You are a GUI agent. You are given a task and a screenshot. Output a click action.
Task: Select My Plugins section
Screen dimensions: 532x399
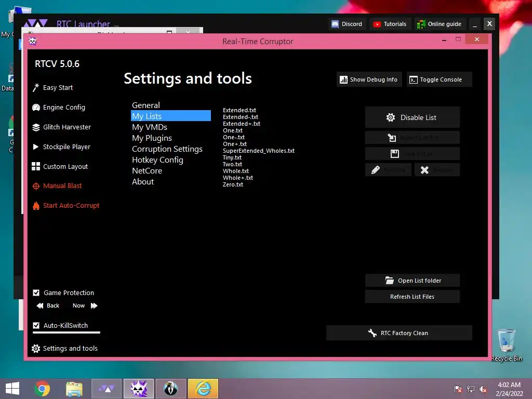(x=152, y=138)
